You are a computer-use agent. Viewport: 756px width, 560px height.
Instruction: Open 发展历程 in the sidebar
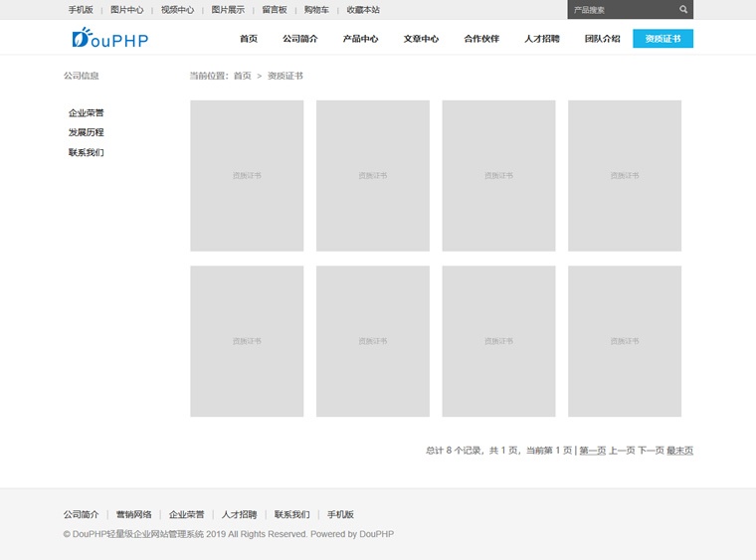point(86,133)
